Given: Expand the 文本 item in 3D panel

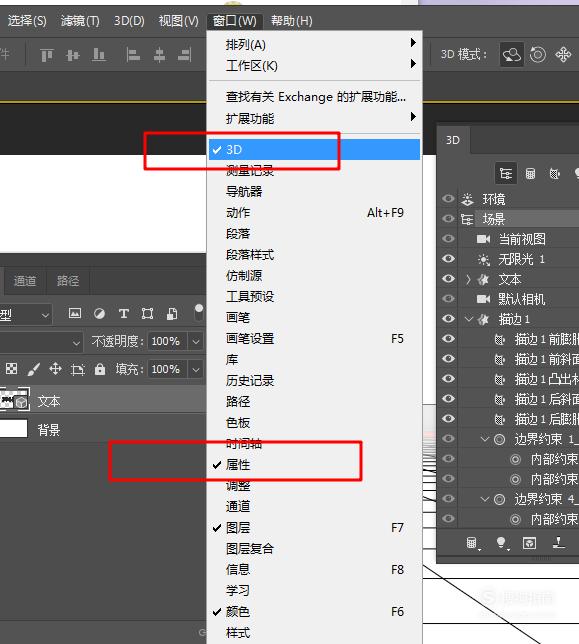Looking at the screenshot, I should 469,279.
